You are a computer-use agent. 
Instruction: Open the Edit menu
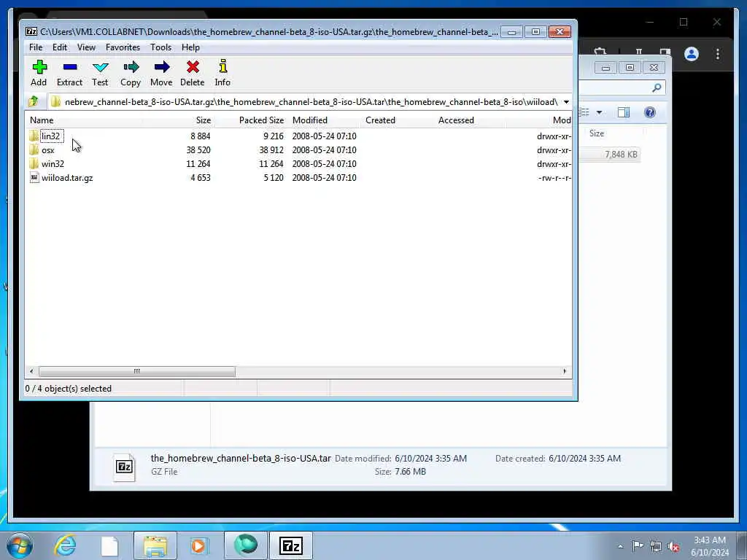pos(60,47)
